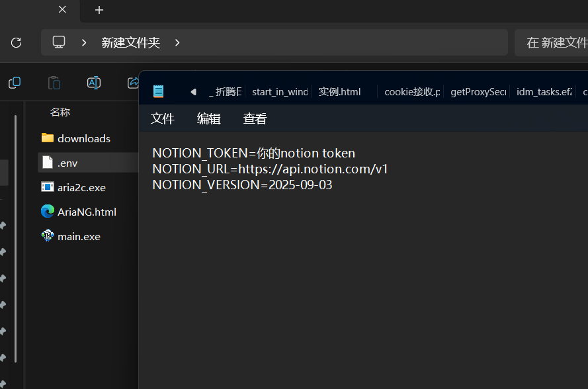The height and width of the screenshot is (389, 588).
Task: Click the Notepad app icon in title bar
Action: (158, 91)
